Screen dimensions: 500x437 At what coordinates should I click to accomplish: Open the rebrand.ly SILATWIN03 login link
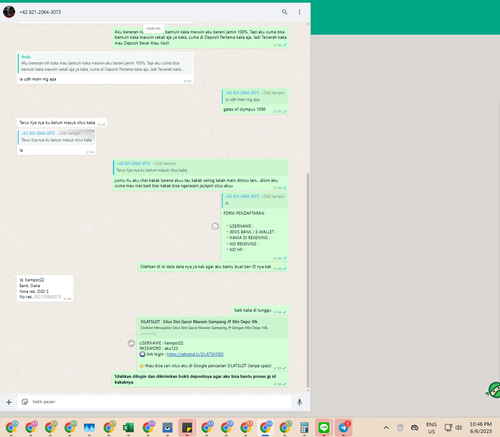(195, 354)
